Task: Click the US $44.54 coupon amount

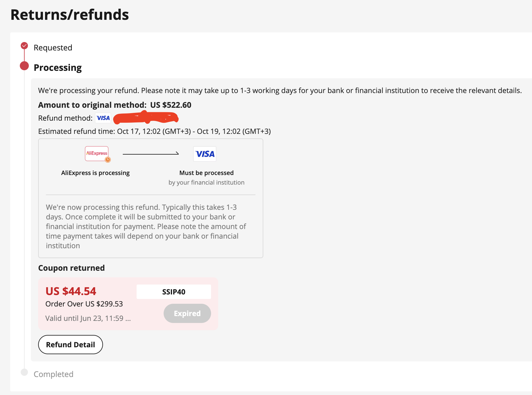Action: (71, 291)
